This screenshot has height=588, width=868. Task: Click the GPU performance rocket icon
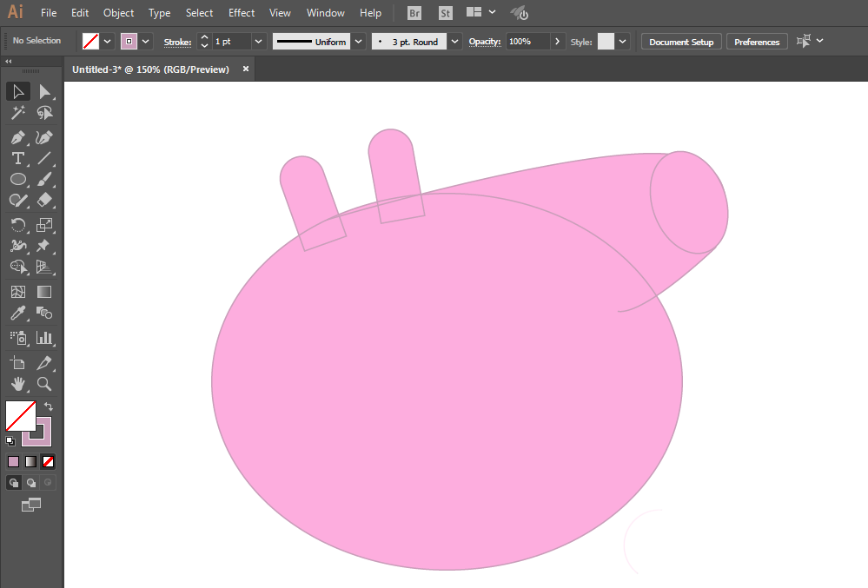click(x=520, y=13)
